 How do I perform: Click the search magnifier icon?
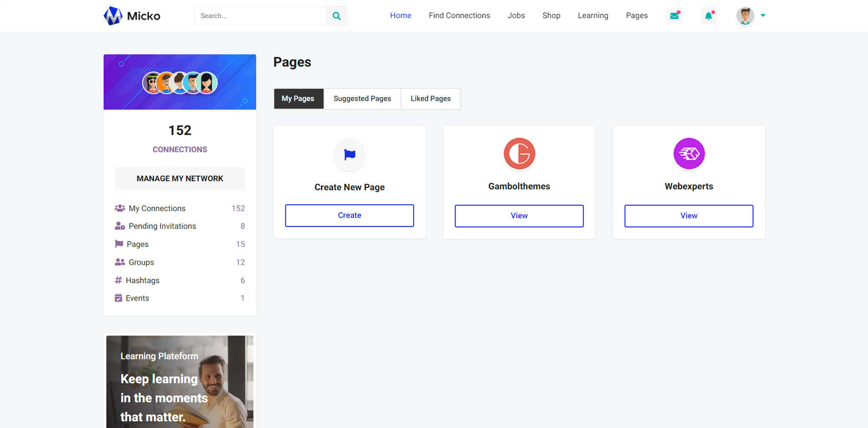pyautogui.click(x=336, y=16)
